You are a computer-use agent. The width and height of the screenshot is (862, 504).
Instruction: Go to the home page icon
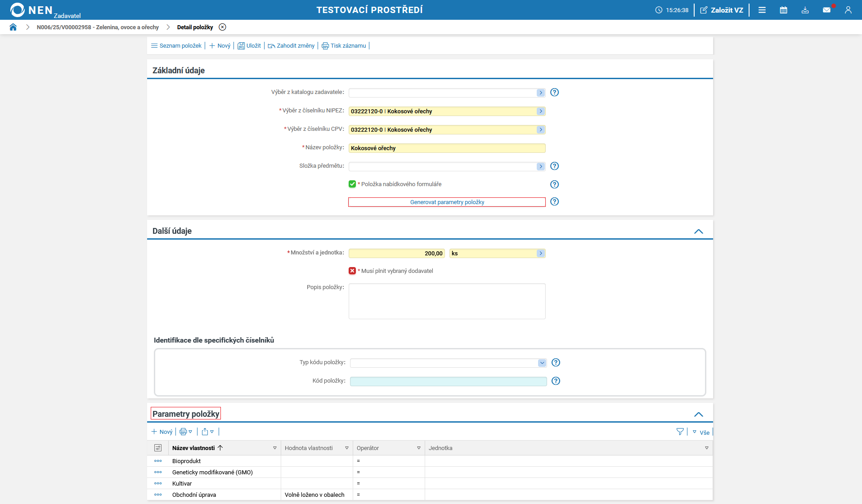pos(13,27)
